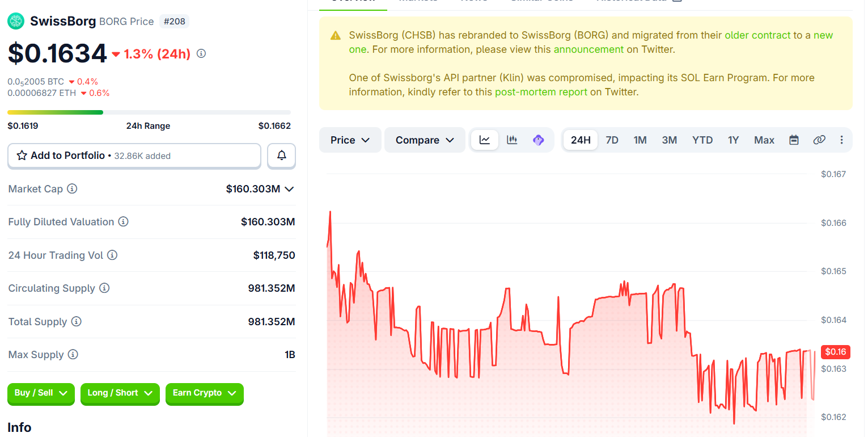Click the $118,750 trading volume value
The image size is (868, 437).
(x=274, y=255)
